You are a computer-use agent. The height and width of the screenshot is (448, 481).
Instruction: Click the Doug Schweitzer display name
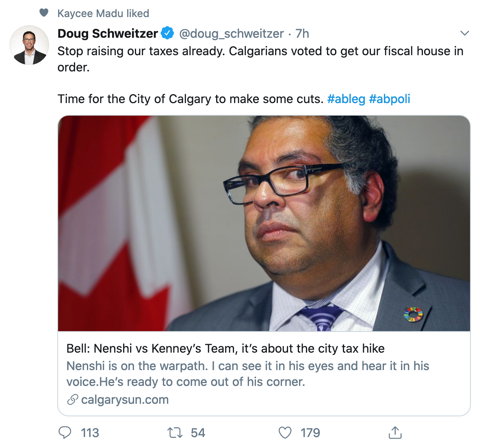click(x=108, y=33)
